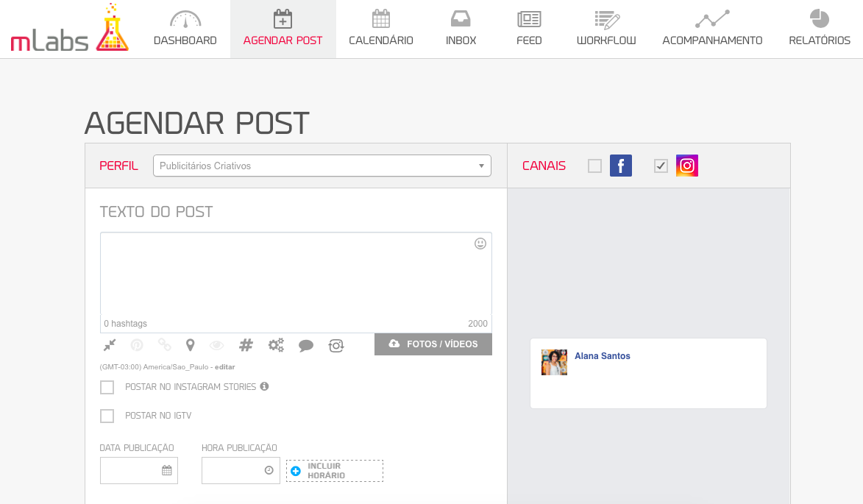Viewport: 863px width, 504px height.
Task: Click the Instagram repost camera icon
Action: click(336, 345)
